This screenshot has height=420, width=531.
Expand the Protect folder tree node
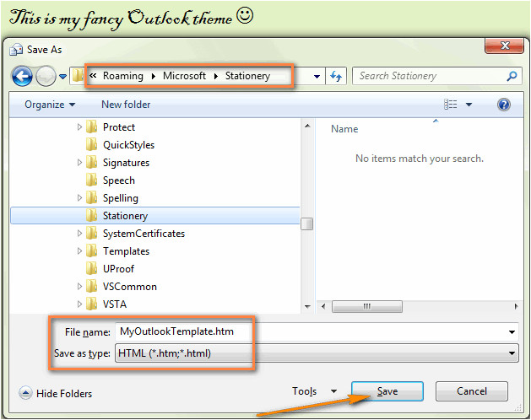(80, 127)
